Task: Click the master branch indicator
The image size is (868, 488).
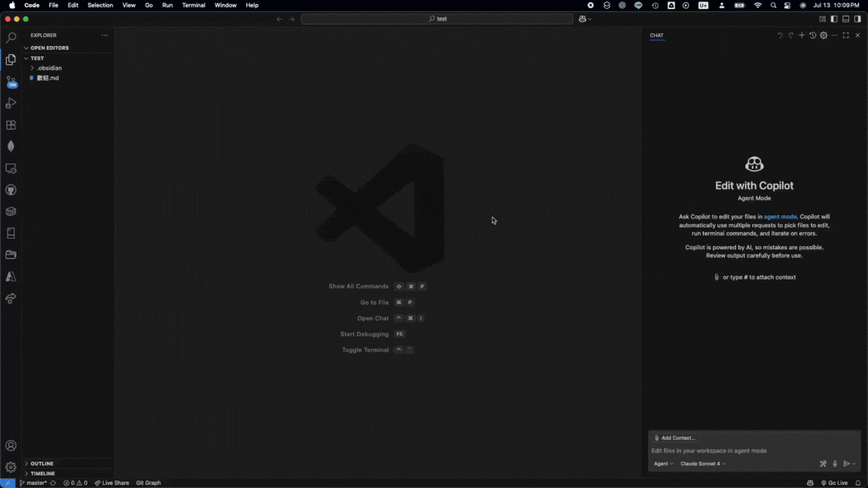Action: pyautogui.click(x=33, y=483)
